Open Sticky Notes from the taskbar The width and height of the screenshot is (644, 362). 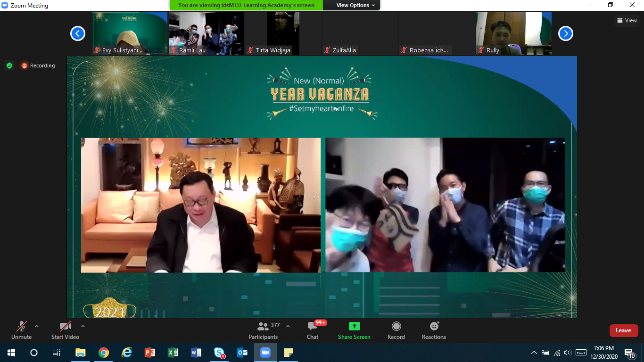289,352
